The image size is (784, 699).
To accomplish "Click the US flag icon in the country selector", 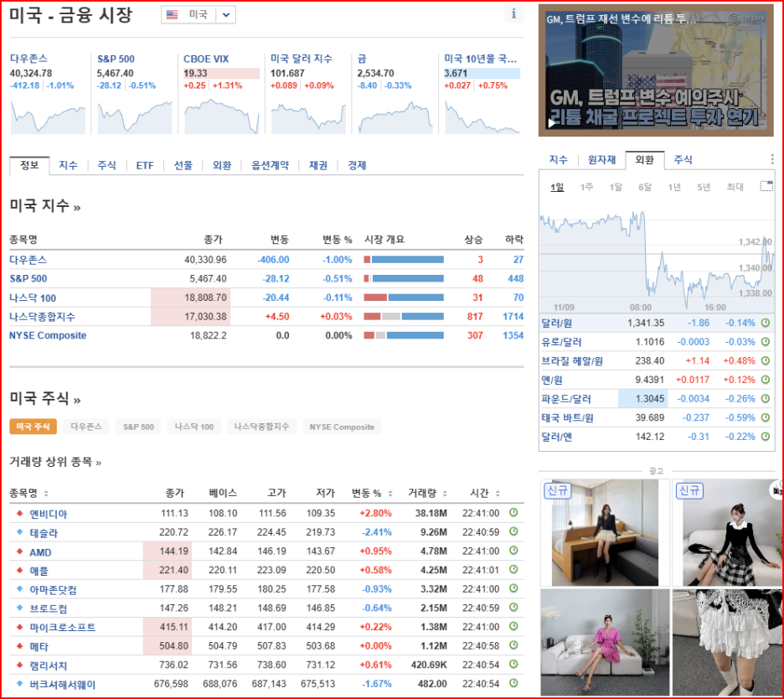I will pos(172,14).
